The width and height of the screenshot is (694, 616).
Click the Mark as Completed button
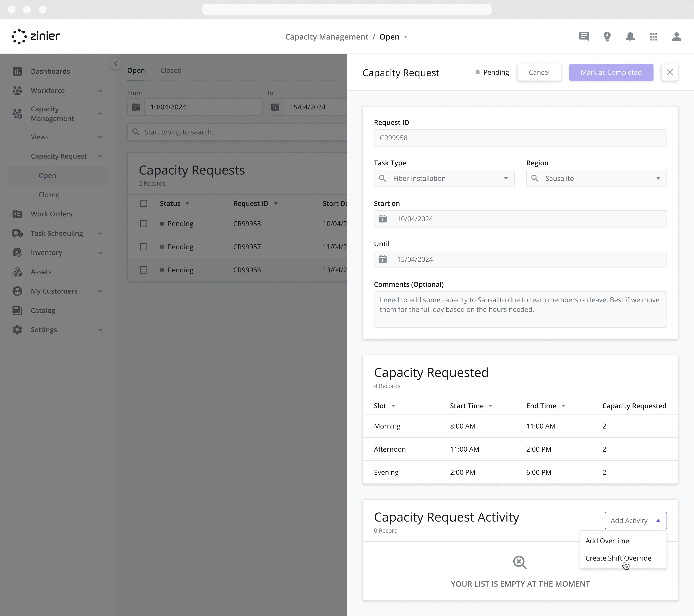(611, 72)
